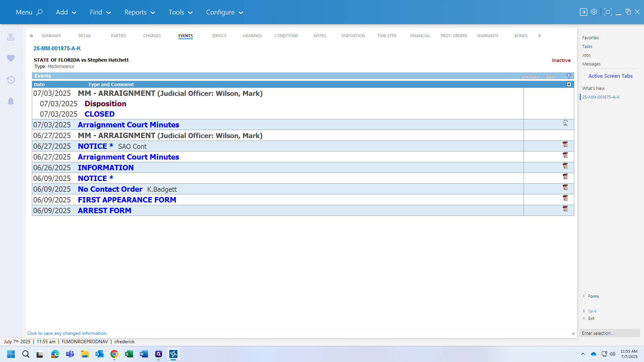This screenshot has height=362, width=644.
Task: Expand the Find dropdown menu
Action: coord(100,12)
